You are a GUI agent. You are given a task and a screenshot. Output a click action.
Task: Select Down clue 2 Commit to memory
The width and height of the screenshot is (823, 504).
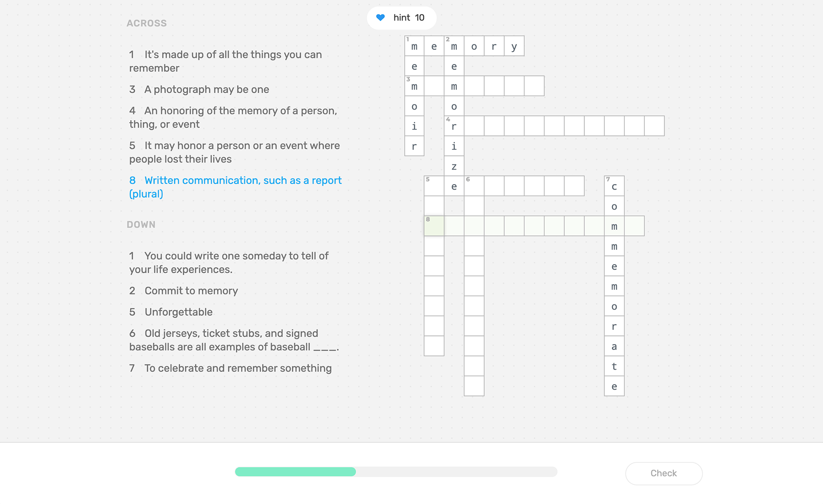(x=183, y=291)
